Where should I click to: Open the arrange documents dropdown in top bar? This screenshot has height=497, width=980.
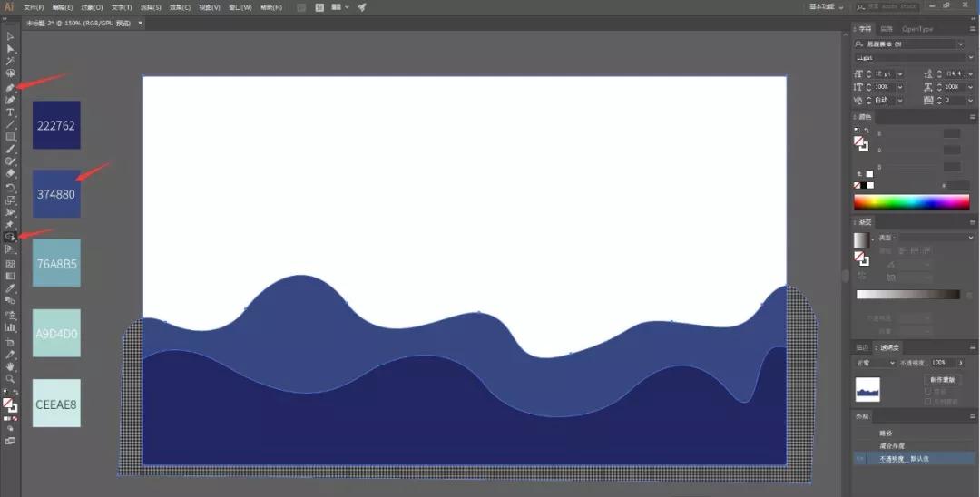(x=340, y=7)
